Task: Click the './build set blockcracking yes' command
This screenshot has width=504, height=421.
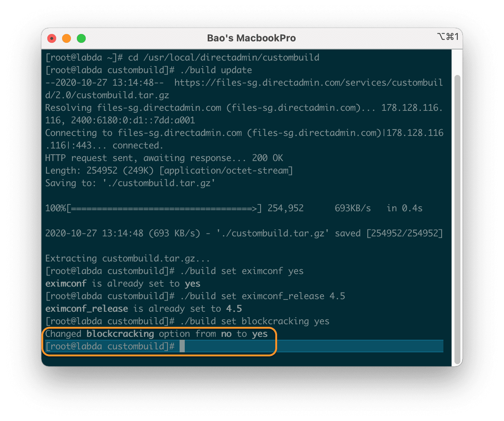Action: coord(255,321)
